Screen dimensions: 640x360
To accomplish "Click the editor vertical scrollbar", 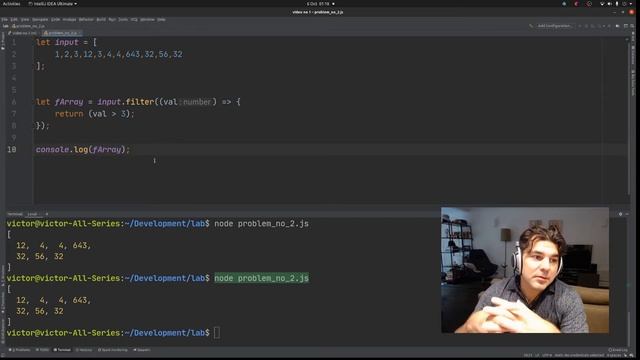I will (x=629, y=120).
